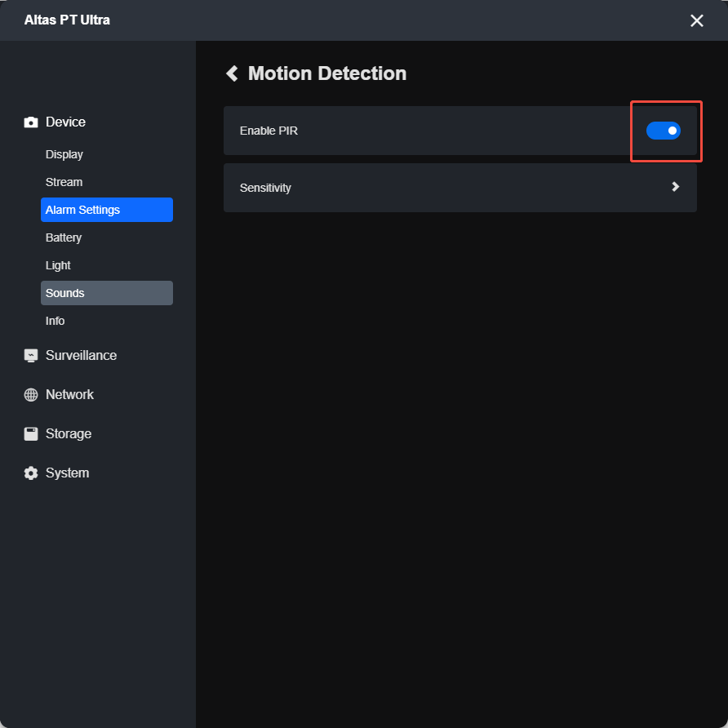Close the Altas PT Ultra settings window
Image resolution: width=728 pixels, height=728 pixels.
pyautogui.click(x=696, y=20)
